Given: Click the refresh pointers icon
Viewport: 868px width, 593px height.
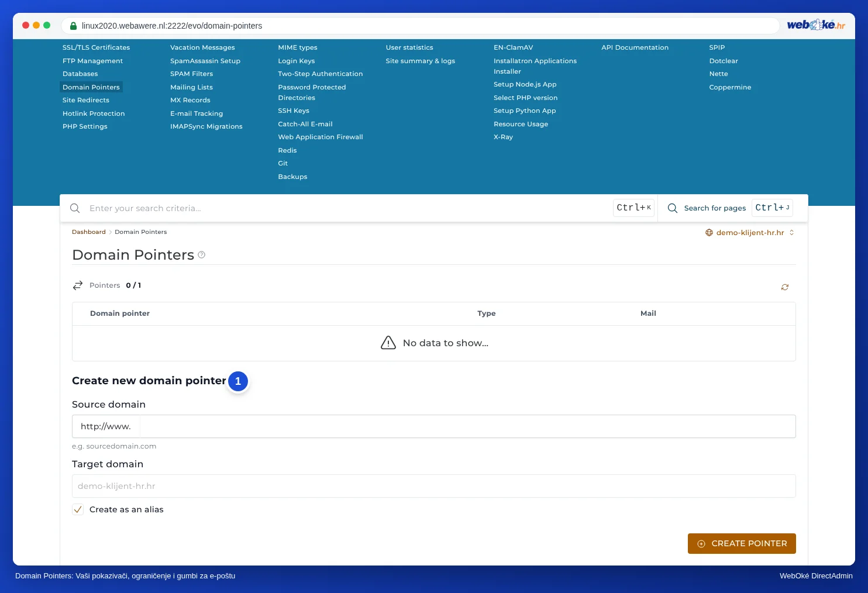Looking at the screenshot, I should (785, 287).
